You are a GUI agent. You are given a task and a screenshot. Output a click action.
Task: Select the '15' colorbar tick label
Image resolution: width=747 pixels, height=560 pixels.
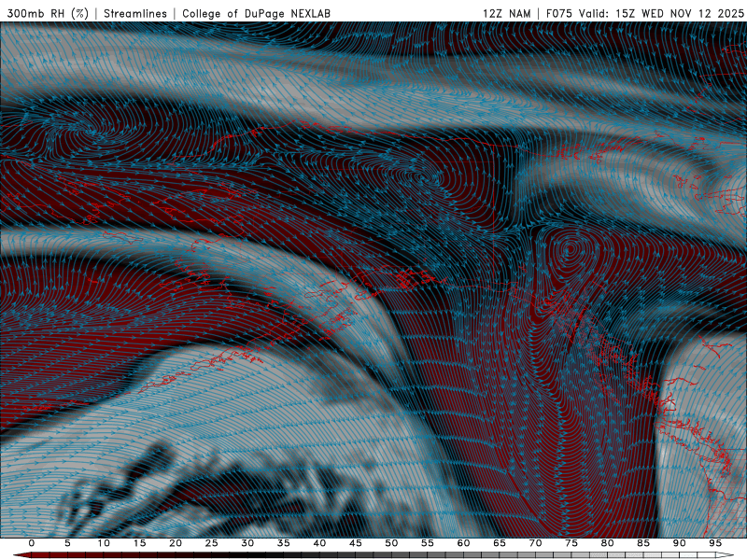[x=139, y=543]
